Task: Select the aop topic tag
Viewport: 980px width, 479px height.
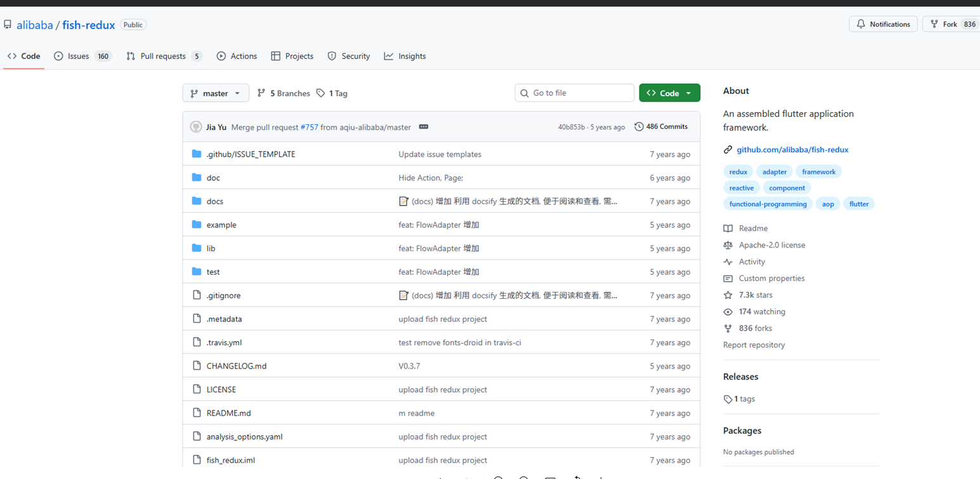Action: (x=828, y=204)
